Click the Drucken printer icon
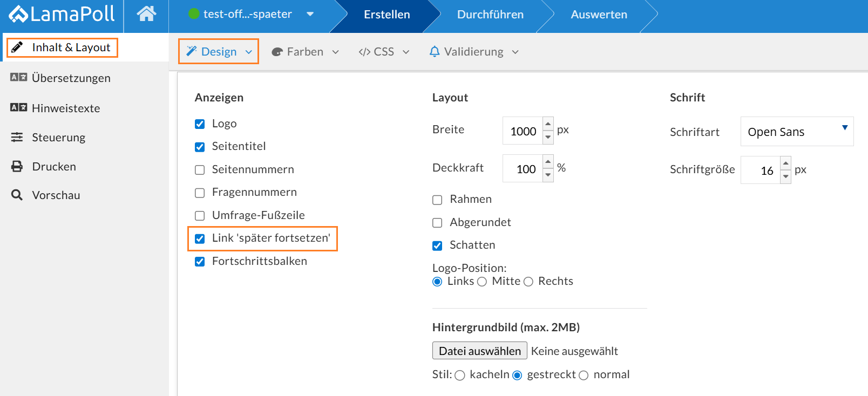 click(17, 166)
